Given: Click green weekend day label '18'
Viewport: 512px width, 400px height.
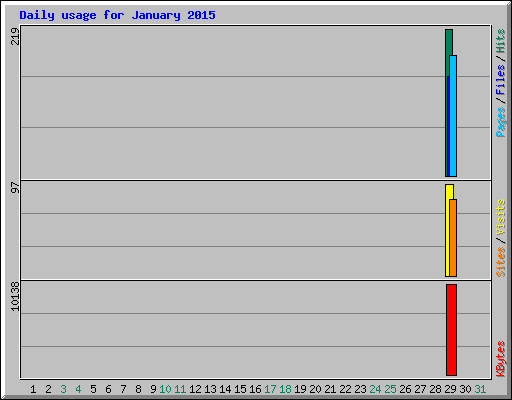Looking at the screenshot, I should pos(285,389).
